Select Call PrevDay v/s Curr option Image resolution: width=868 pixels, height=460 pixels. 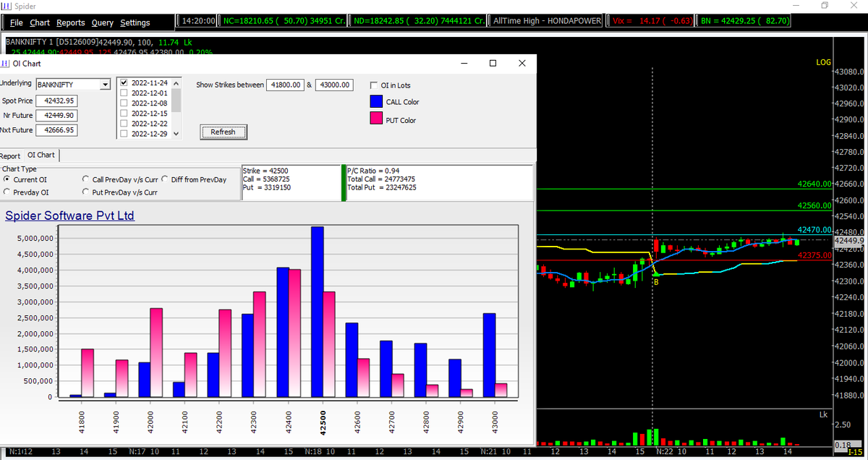(x=86, y=179)
